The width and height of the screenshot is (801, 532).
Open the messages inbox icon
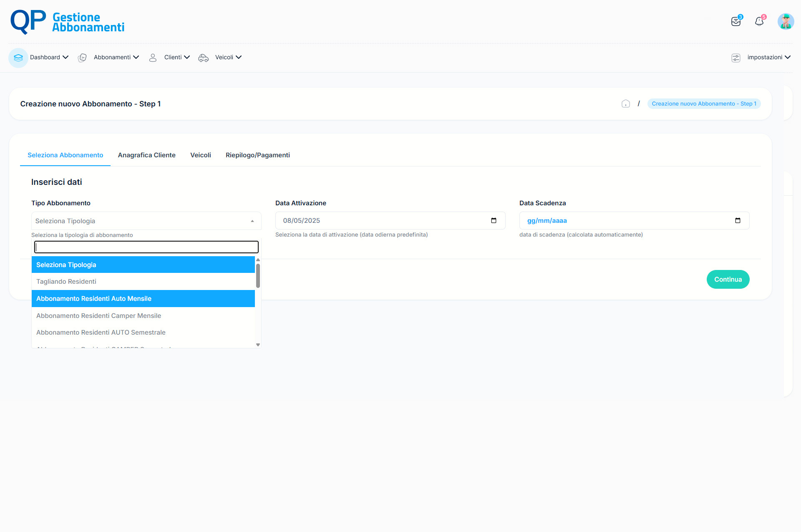[736, 21]
